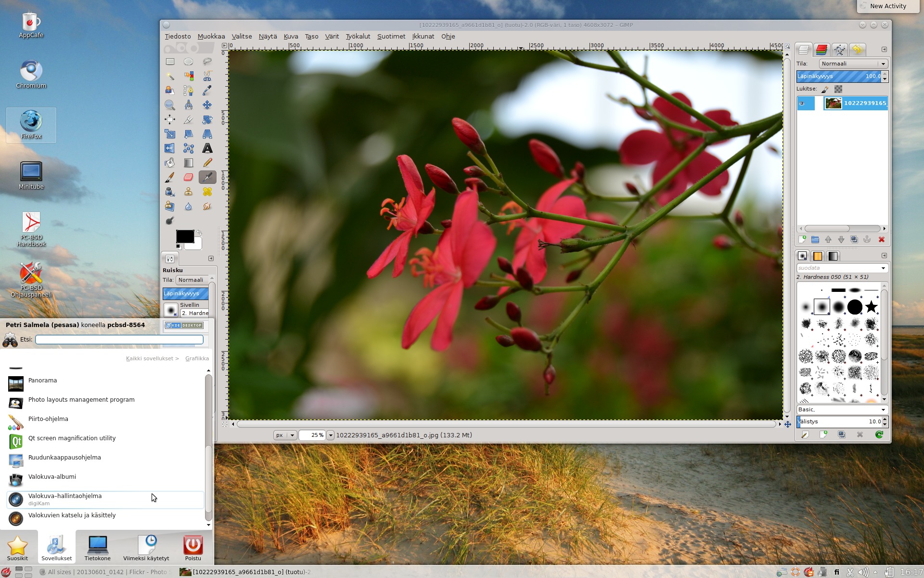Select the Measure compass tool
Screen dimensions: 924x578
188,105
